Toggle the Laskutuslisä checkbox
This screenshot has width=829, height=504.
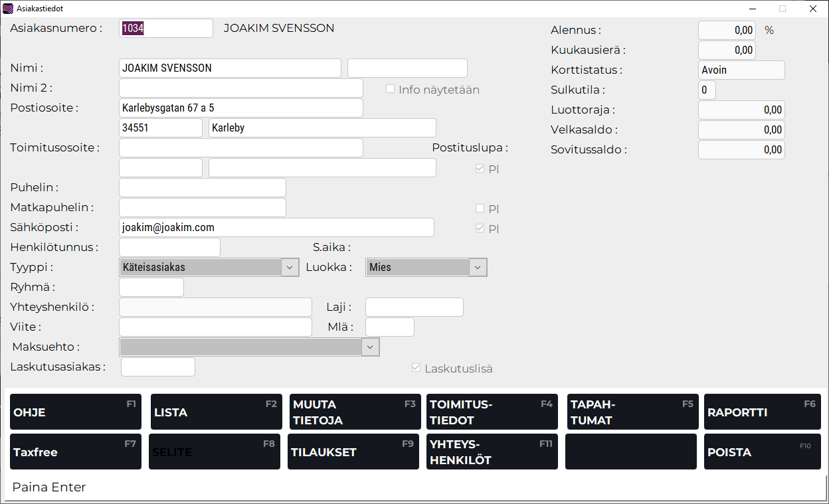point(416,368)
